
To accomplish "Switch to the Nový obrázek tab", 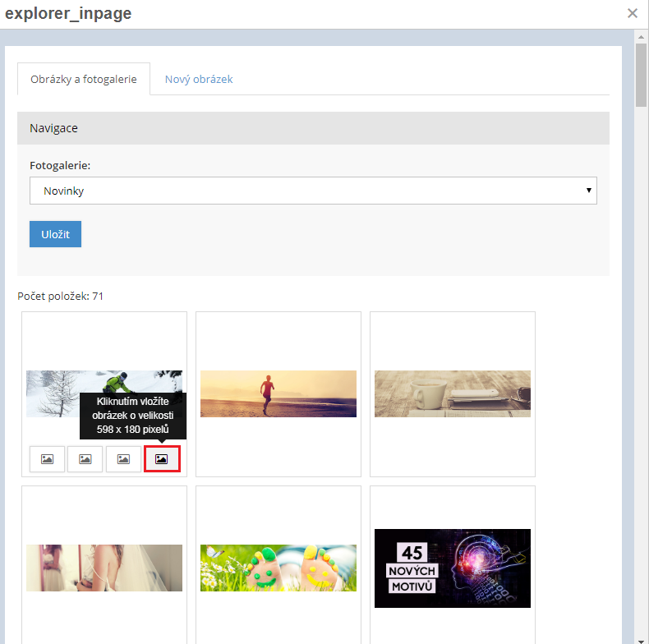I will pos(199,80).
